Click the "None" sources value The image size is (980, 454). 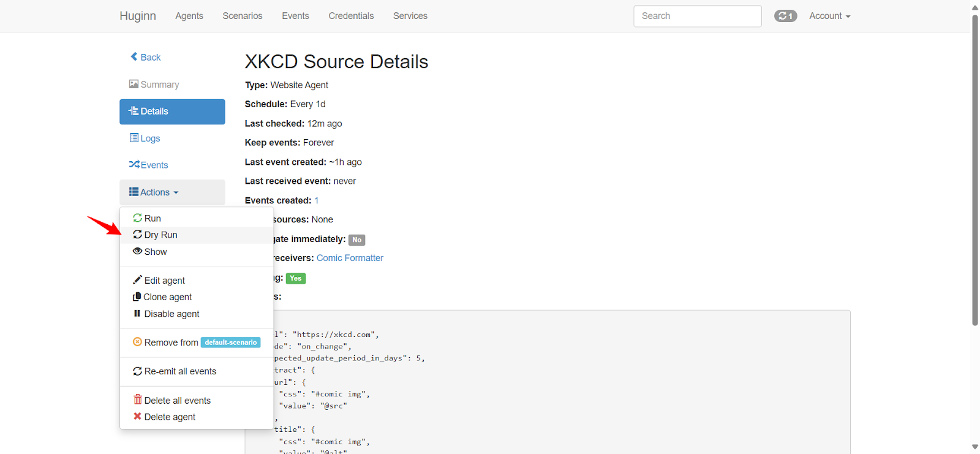click(x=322, y=219)
